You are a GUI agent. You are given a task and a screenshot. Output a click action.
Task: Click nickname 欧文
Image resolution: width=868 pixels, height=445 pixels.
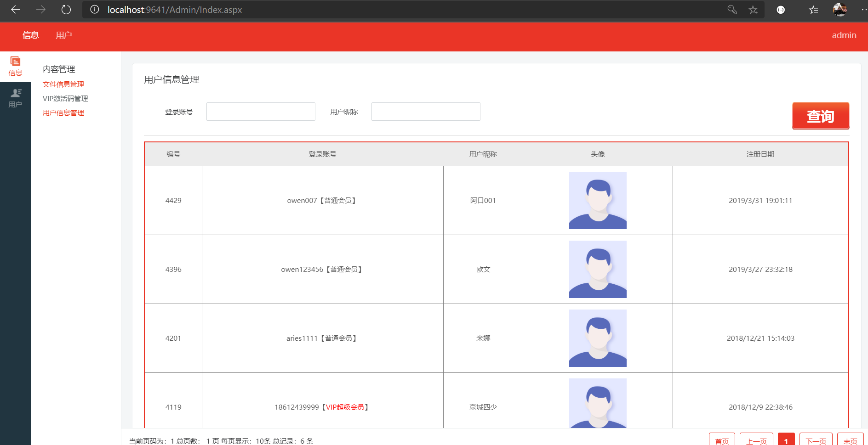pyautogui.click(x=483, y=270)
